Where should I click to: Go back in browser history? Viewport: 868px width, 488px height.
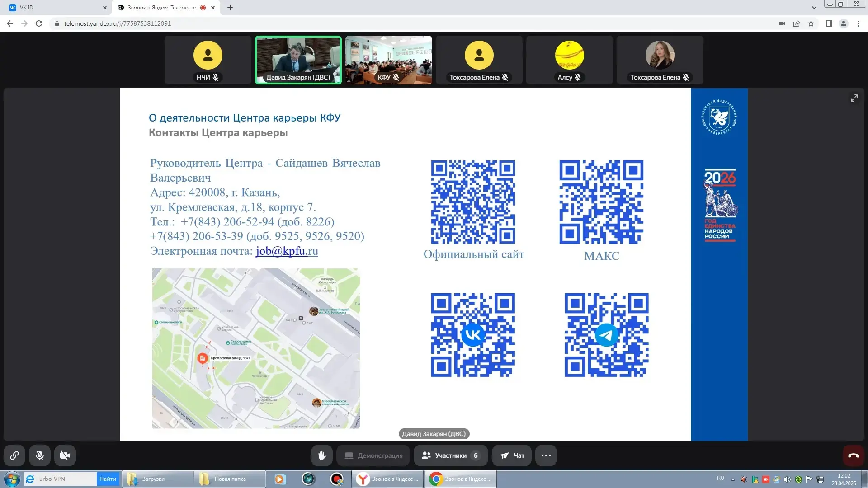[x=10, y=23]
